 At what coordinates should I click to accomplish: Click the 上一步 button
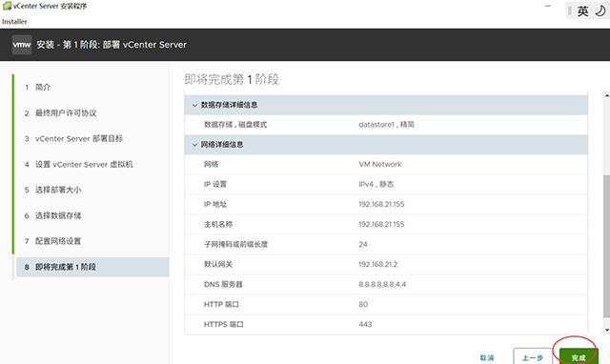pos(533,356)
